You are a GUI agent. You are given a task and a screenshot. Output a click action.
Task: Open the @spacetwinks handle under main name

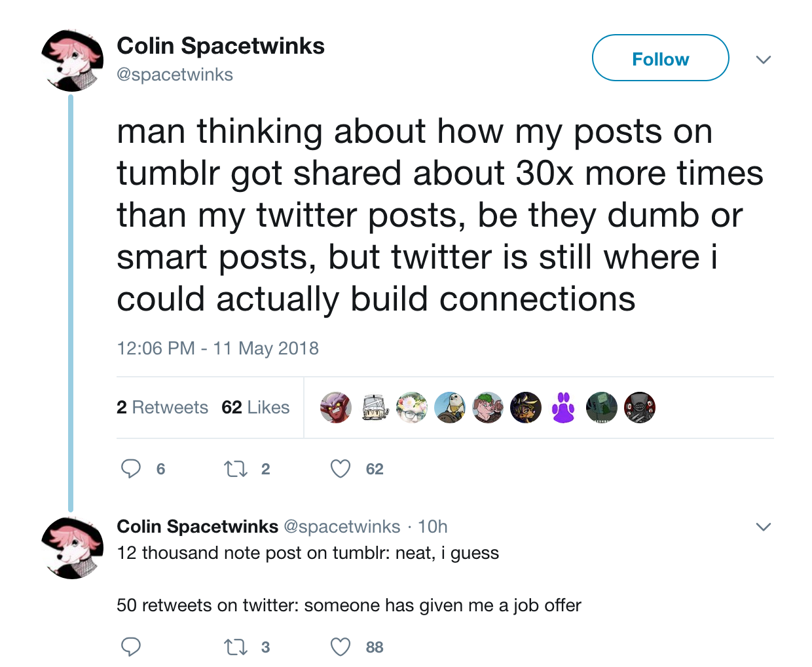[175, 75]
